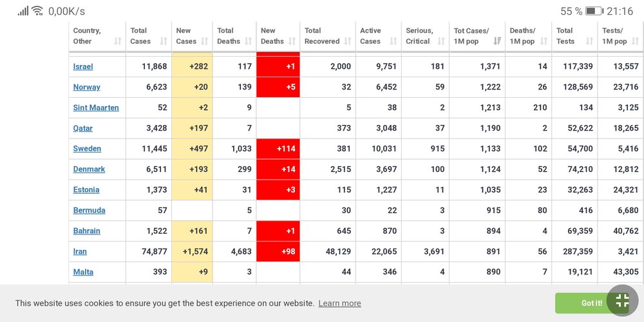644x322 pixels.
Task: Sort table by Total Cases arrow icon
Action: (x=164, y=41)
